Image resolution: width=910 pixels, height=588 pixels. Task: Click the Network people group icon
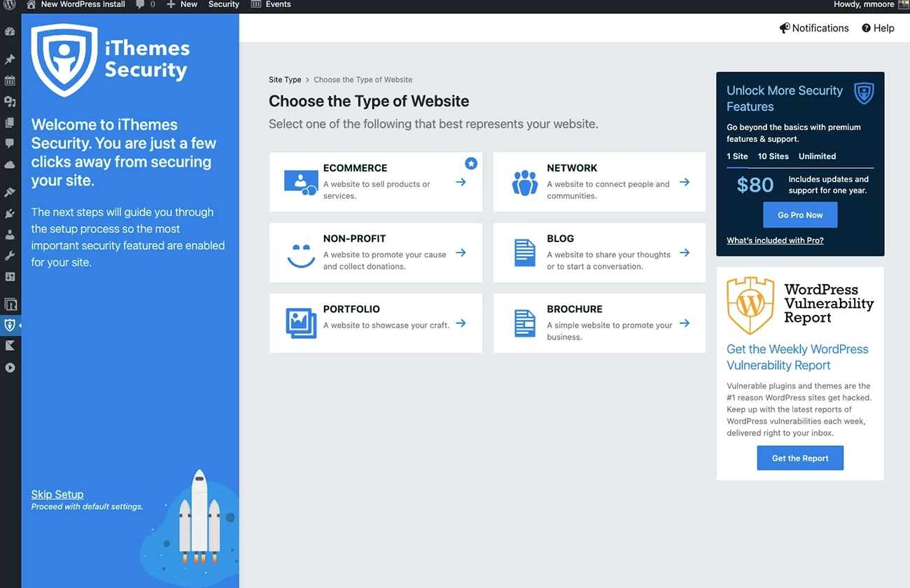pyautogui.click(x=525, y=183)
